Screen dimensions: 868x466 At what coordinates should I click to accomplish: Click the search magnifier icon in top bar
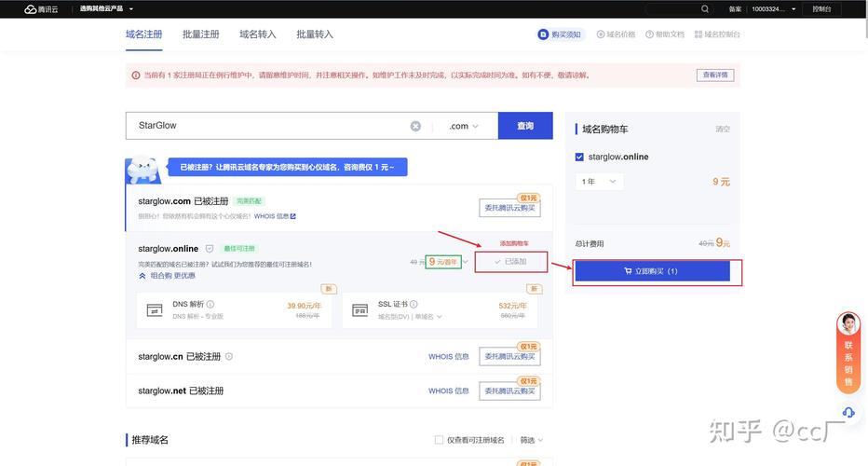tap(705, 9)
